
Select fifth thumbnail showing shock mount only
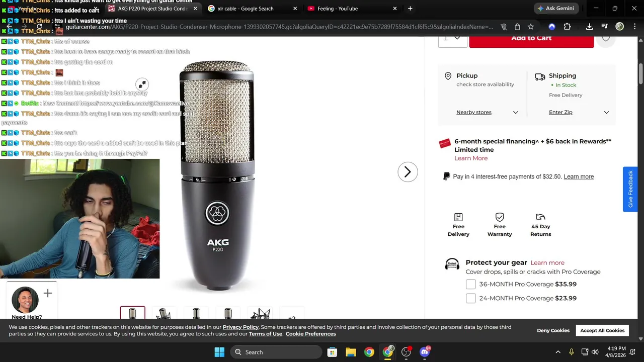260,313
